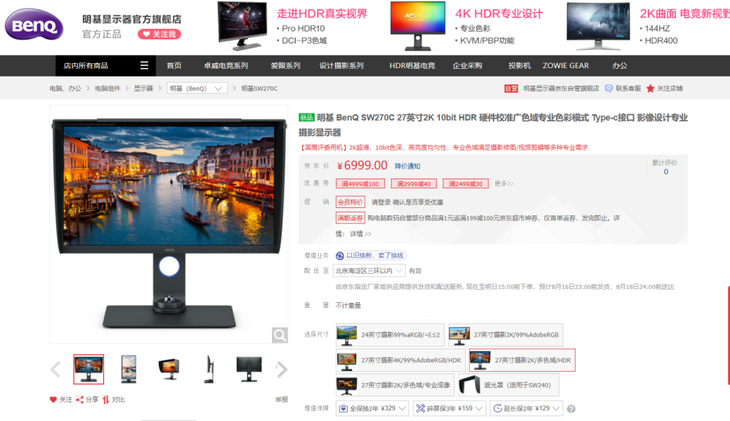Click the 电脑组件 breadcrumb link
This screenshot has width=730, height=421.
[x=108, y=88]
